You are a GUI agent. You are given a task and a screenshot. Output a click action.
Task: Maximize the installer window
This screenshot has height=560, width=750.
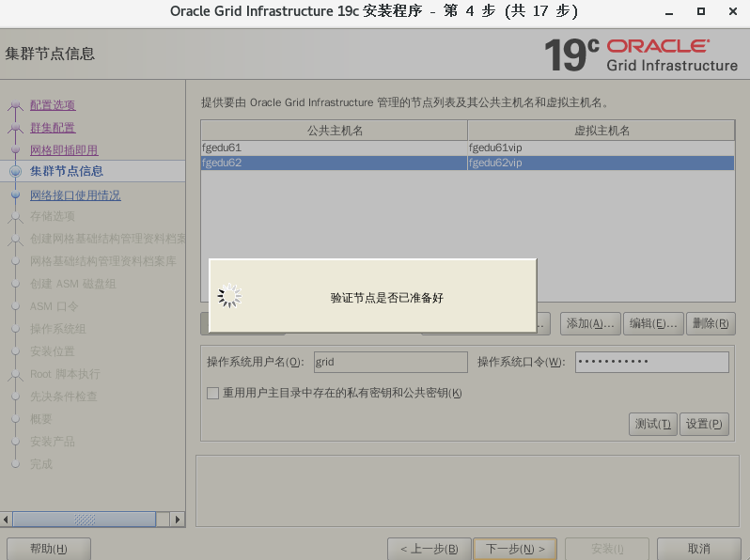(x=701, y=11)
